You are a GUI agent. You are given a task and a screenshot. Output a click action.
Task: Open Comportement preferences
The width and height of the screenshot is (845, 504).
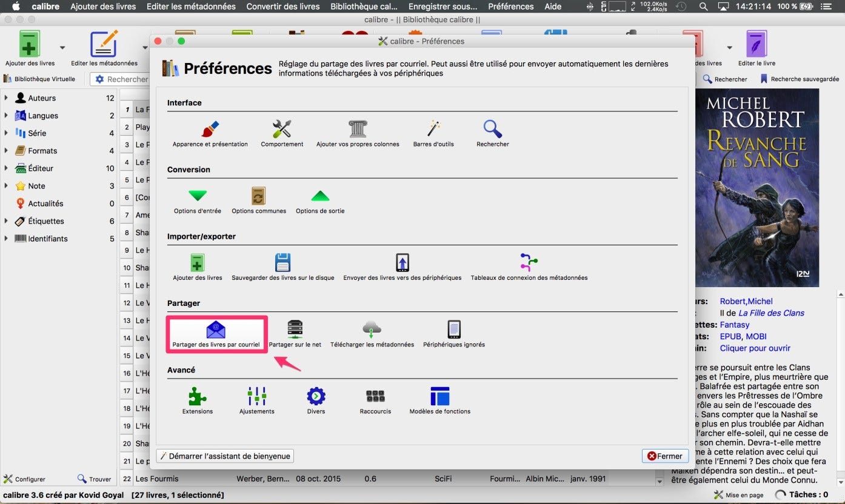(282, 133)
